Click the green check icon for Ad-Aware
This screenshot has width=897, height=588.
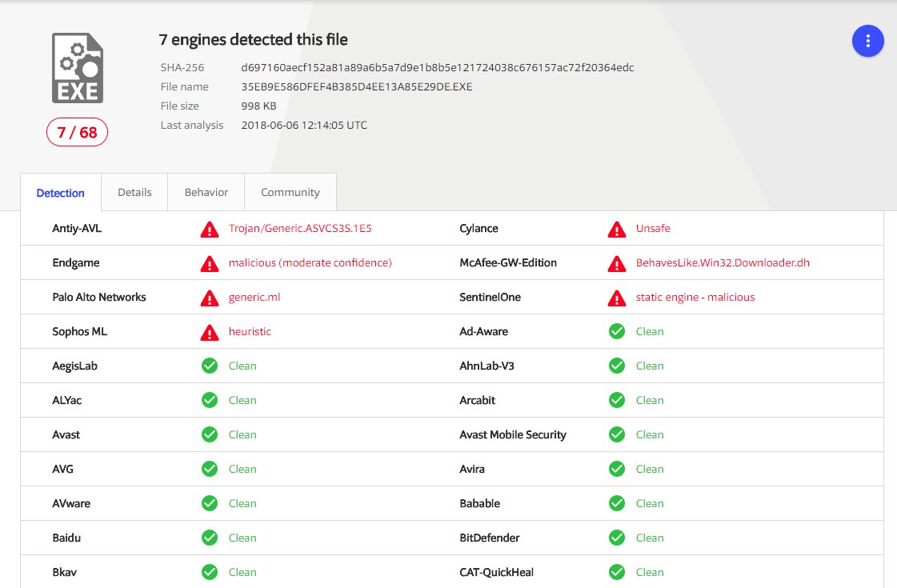click(617, 331)
